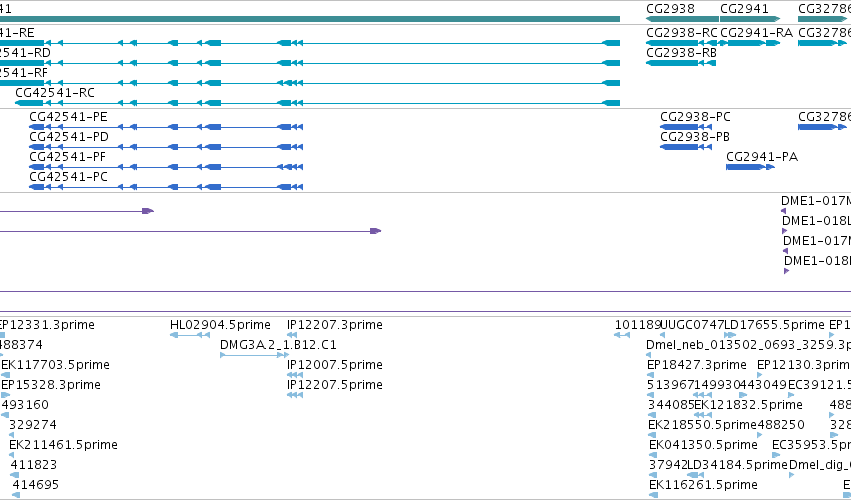
Task: Select the IP12007.5prime EST arrows
Action: pyautogui.click(x=295, y=375)
